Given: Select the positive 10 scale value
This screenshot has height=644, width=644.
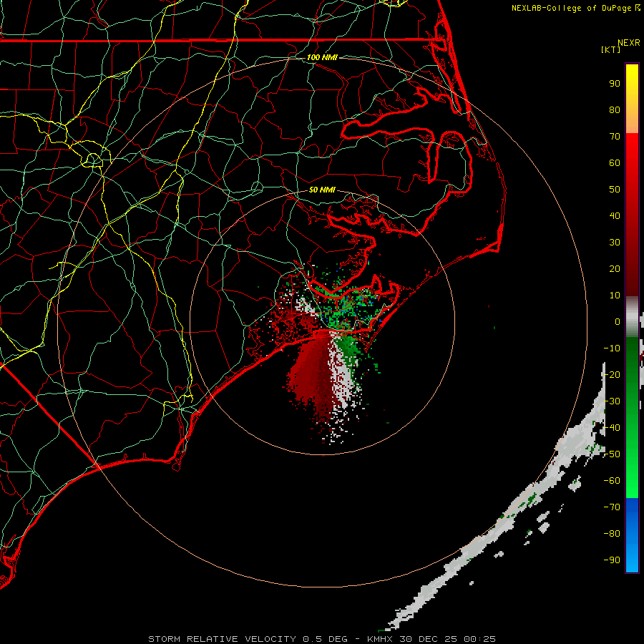Looking at the screenshot, I should pos(615,296).
